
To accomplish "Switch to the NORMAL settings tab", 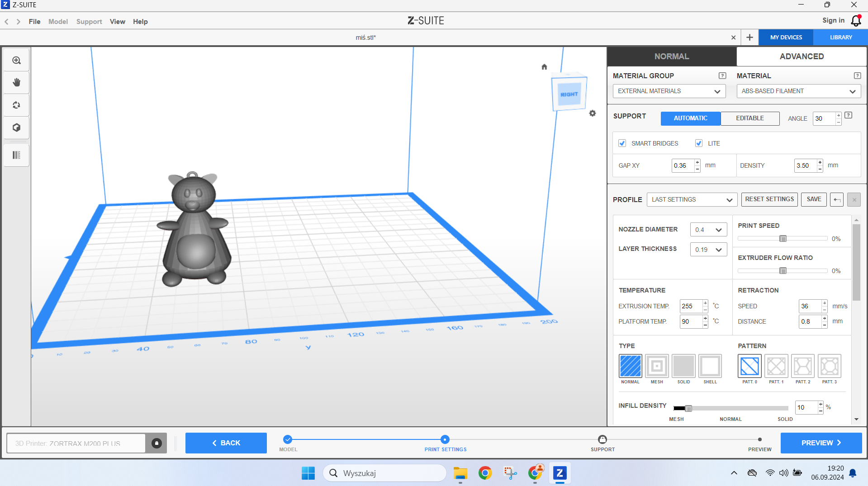I will pos(672,57).
